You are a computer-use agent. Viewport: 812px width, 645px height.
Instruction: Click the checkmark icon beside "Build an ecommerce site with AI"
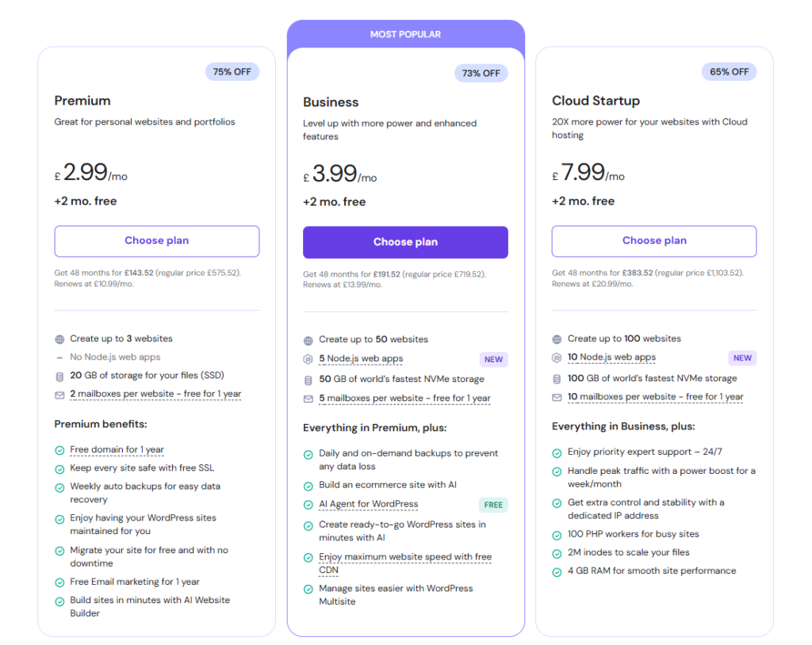click(308, 485)
